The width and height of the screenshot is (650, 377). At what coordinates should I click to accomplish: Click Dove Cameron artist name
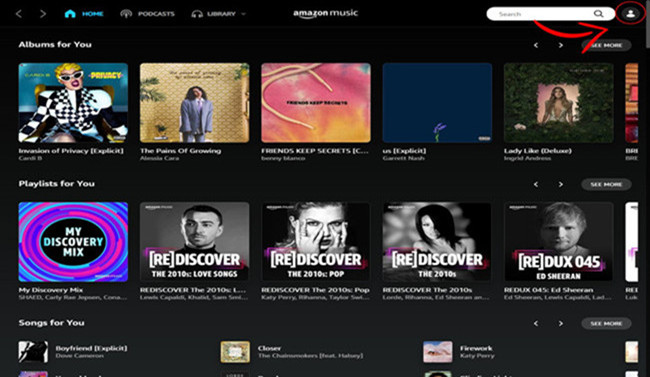80,355
